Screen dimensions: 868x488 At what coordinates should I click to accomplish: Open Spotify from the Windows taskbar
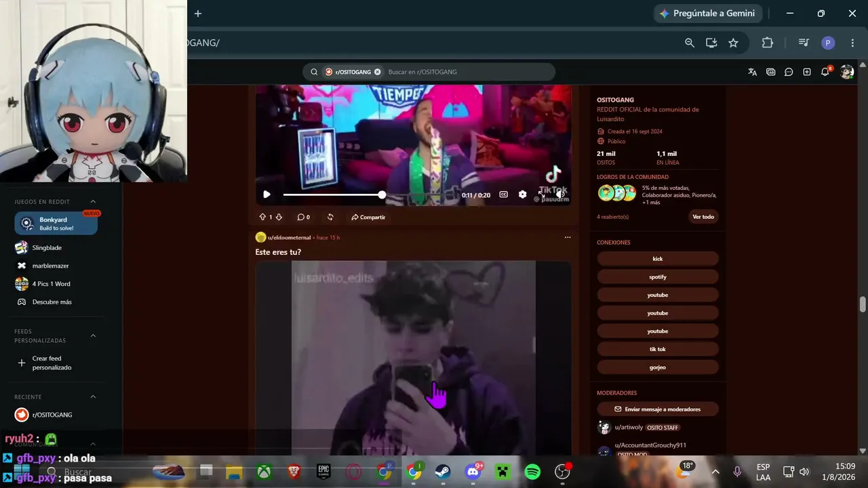tap(532, 472)
